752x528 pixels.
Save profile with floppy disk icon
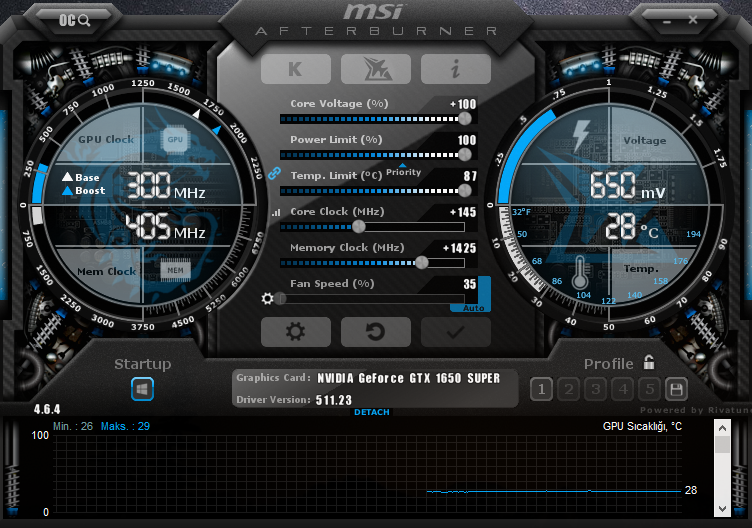[x=676, y=389]
